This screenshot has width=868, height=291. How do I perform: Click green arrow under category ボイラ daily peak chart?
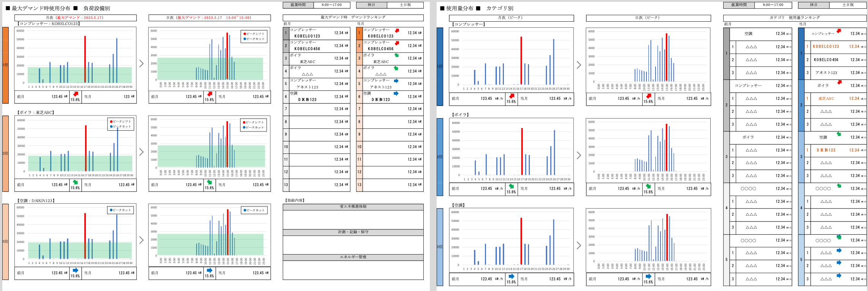pos(648,186)
